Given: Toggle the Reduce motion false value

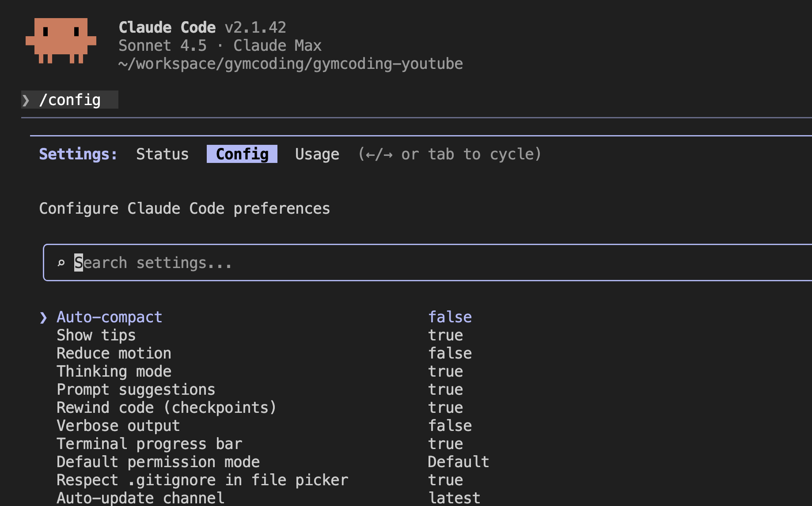Looking at the screenshot, I should [450, 354].
